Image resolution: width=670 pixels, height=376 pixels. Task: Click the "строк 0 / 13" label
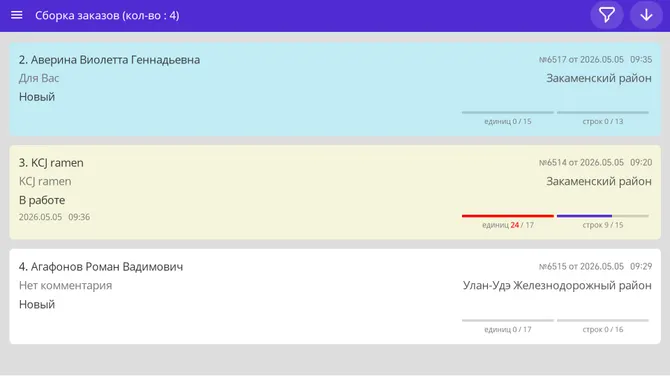tap(602, 121)
